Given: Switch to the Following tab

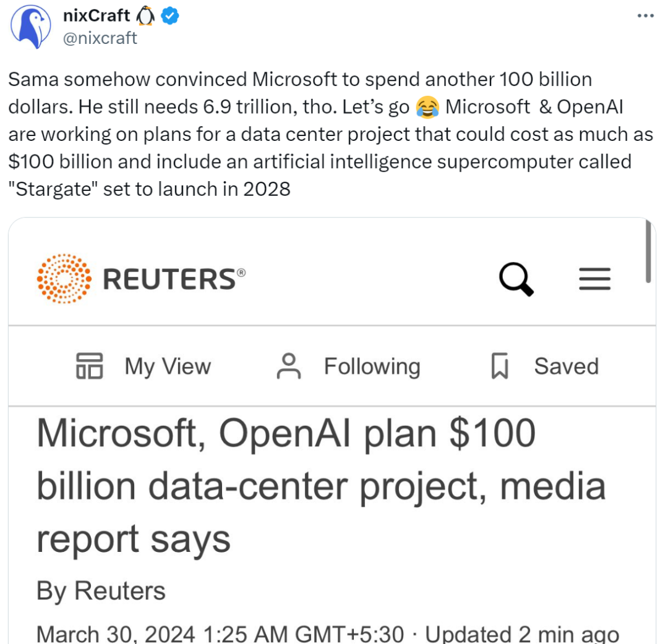Looking at the screenshot, I should tap(348, 366).
